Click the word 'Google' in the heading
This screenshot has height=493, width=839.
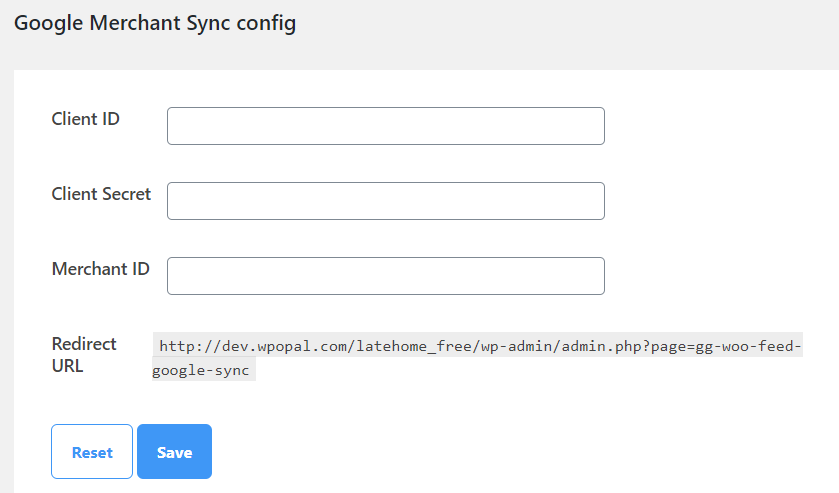coord(49,24)
